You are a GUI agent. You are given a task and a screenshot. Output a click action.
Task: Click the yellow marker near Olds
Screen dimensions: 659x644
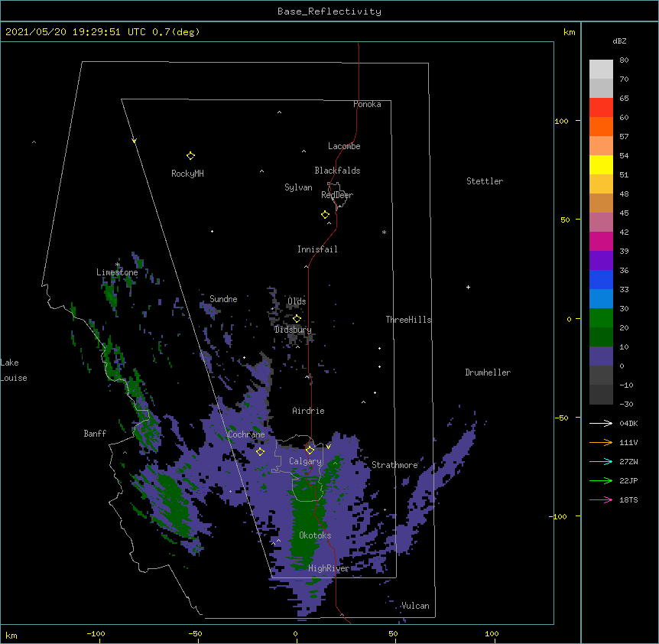pyautogui.click(x=297, y=319)
